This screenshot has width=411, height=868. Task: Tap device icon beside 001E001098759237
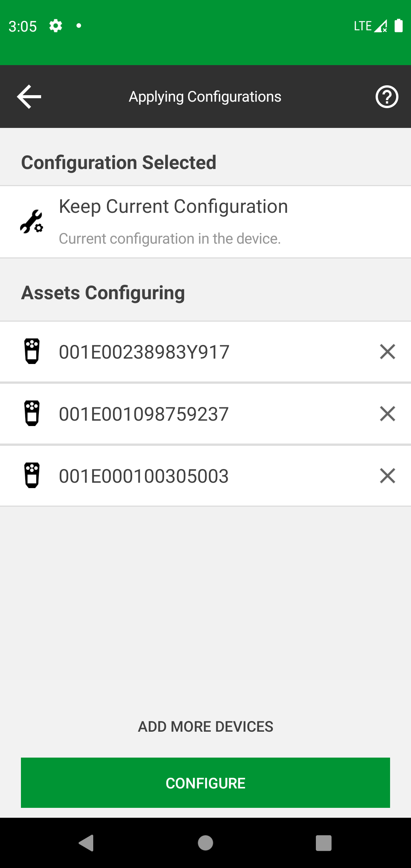[32, 413]
